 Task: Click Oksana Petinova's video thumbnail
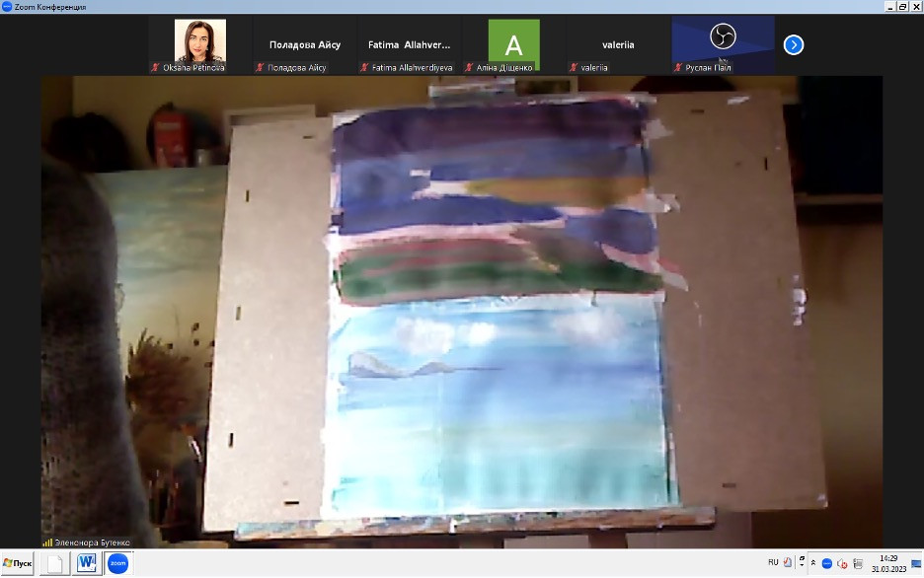click(199, 41)
